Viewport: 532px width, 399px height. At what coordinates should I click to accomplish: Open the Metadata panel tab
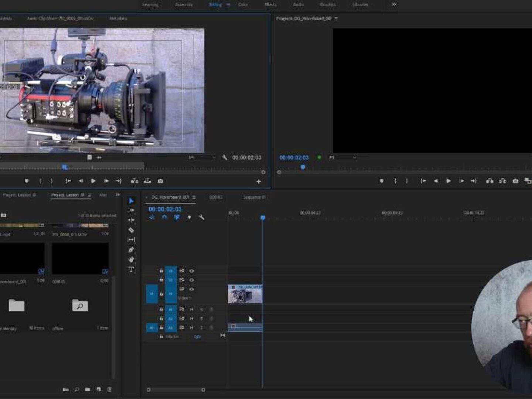[118, 18]
